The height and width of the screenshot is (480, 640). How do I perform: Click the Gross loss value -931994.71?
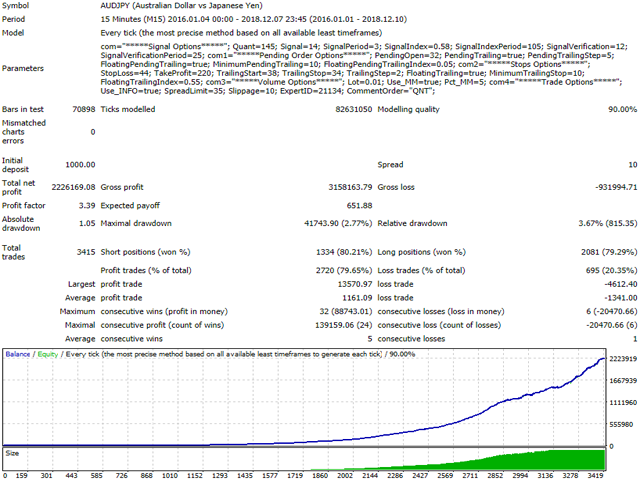[616, 187]
